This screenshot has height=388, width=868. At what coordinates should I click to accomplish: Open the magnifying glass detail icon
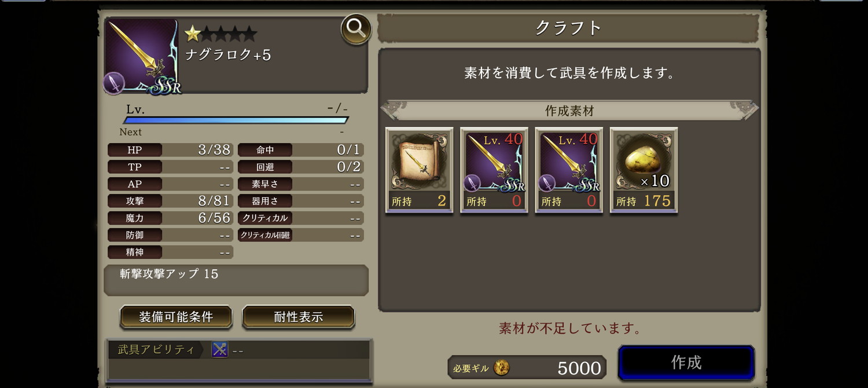click(356, 30)
